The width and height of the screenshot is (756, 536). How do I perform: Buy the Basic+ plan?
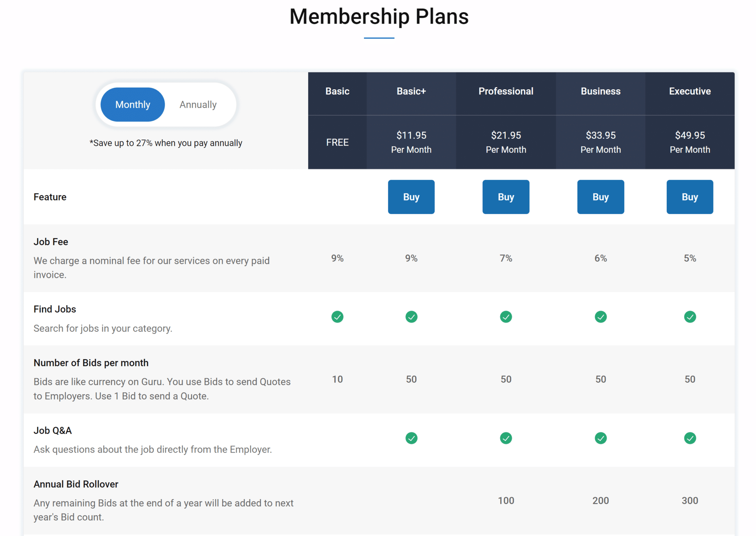click(x=411, y=197)
